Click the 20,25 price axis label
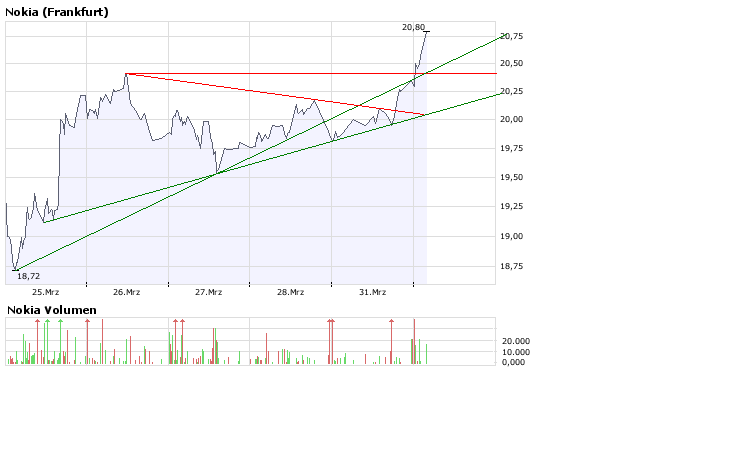The width and height of the screenshot is (738, 475). coord(512,91)
